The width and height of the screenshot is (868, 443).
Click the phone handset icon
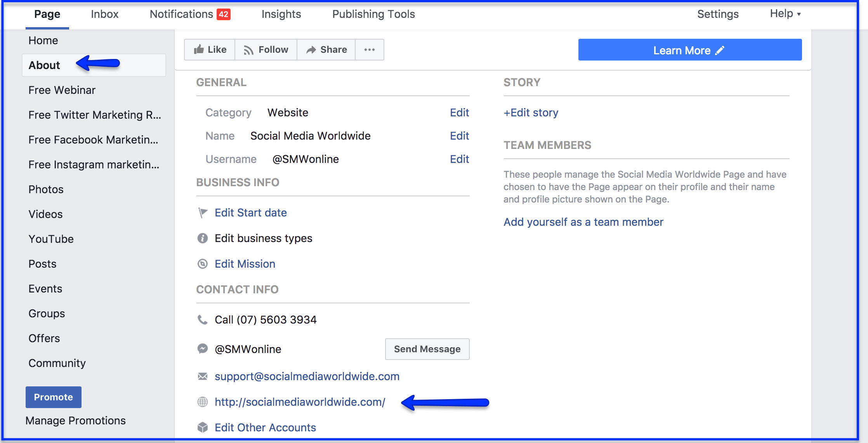pos(203,320)
